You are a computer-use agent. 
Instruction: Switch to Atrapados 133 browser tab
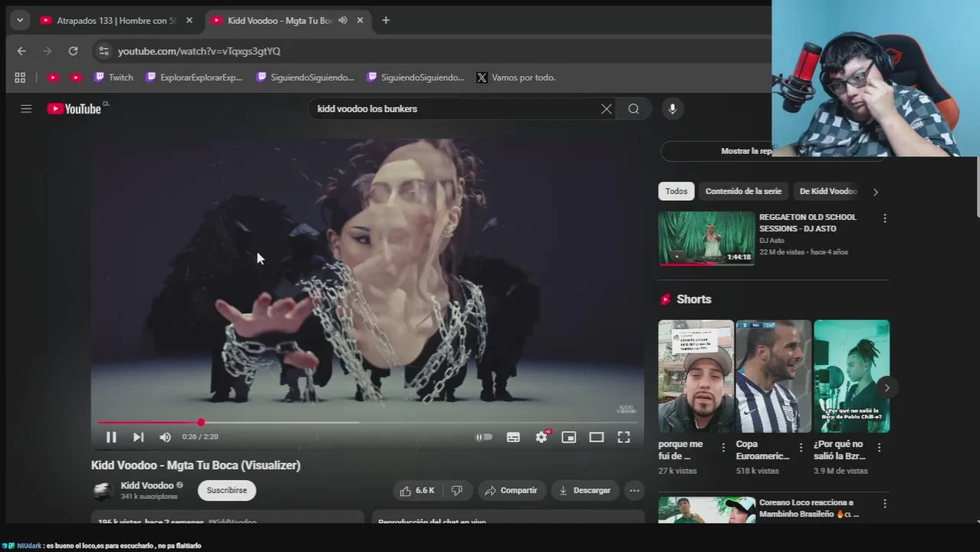click(x=111, y=21)
